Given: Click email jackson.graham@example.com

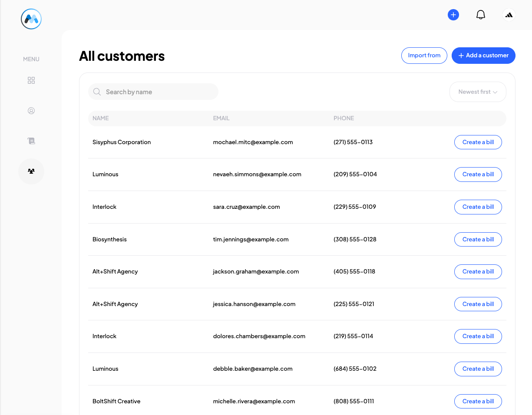Looking at the screenshot, I should pos(256,272).
